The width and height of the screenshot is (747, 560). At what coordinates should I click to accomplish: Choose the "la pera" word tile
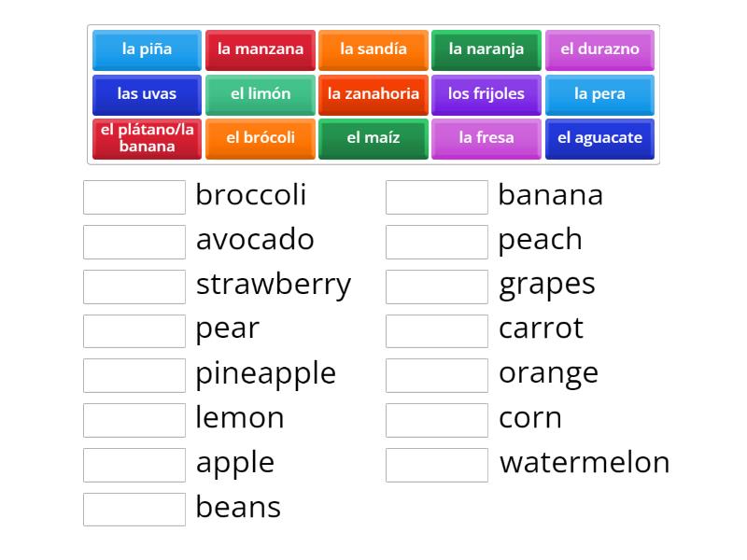pyautogui.click(x=599, y=94)
